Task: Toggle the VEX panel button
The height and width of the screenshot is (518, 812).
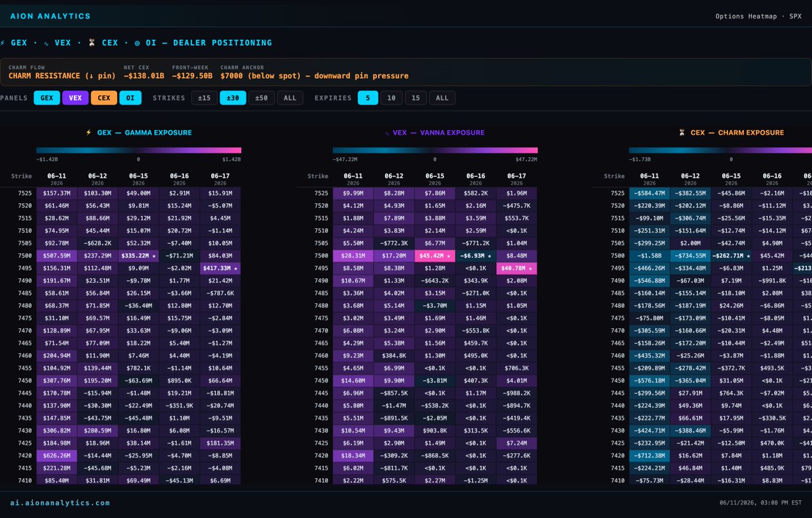Action: pyautogui.click(x=75, y=98)
